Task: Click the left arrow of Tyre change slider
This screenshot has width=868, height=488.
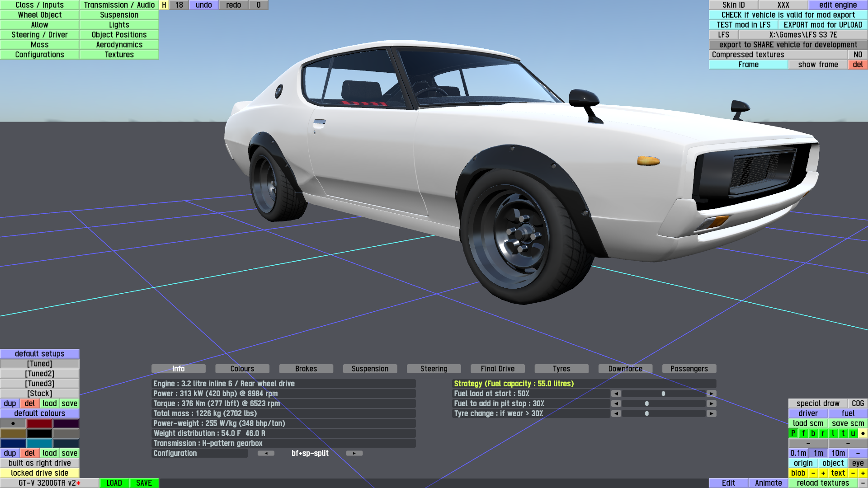Action: coord(616,413)
